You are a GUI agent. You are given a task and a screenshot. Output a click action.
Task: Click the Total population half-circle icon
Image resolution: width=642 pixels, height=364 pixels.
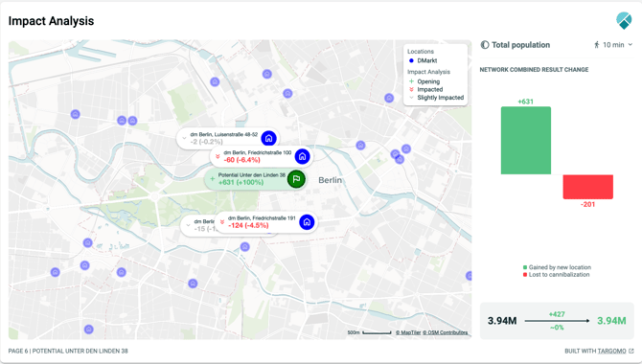(x=484, y=45)
